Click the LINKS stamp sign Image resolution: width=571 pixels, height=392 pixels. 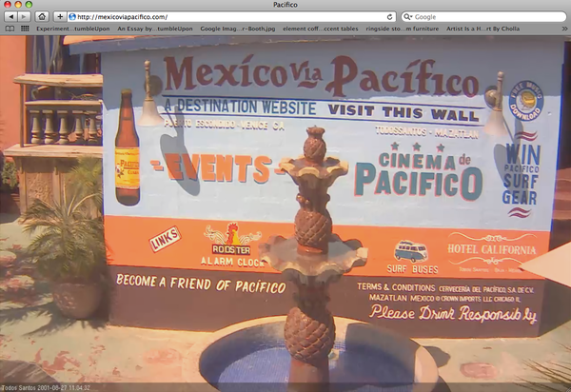[x=165, y=239]
